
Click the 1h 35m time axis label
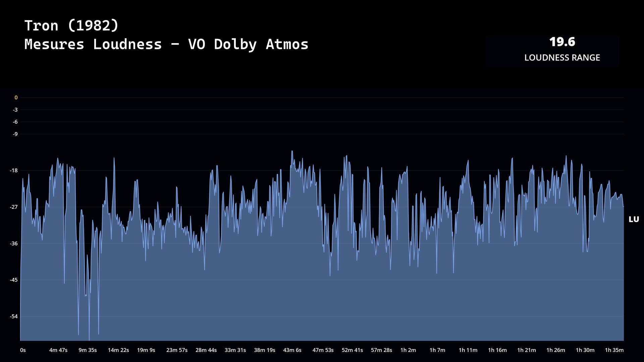[x=614, y=350]
